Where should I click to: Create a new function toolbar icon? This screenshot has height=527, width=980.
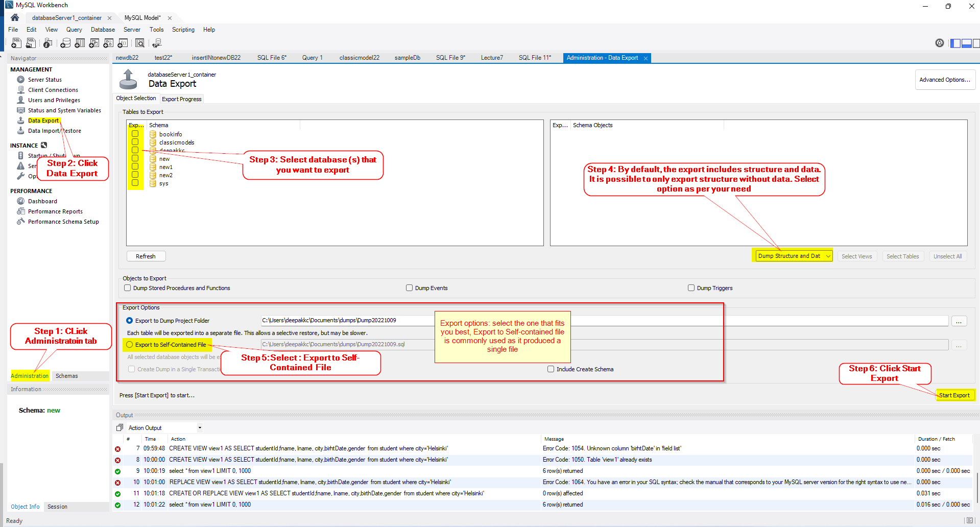(123, 43)
